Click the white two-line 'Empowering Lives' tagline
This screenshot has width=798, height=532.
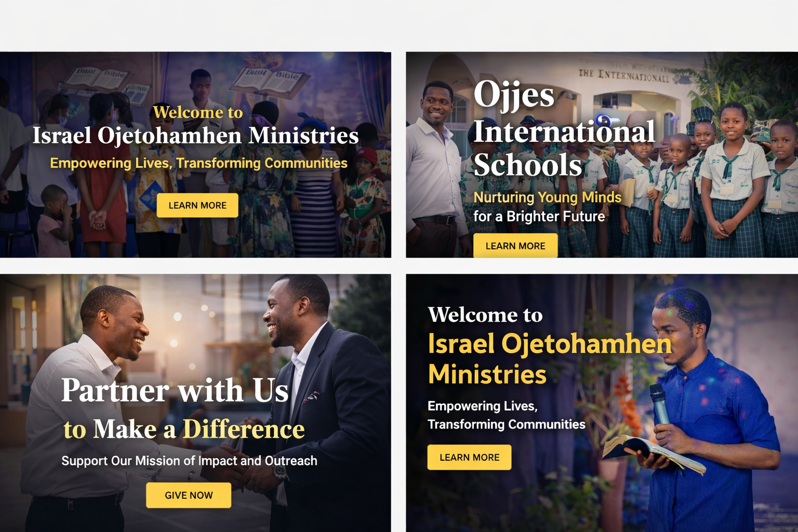(507, 415)
